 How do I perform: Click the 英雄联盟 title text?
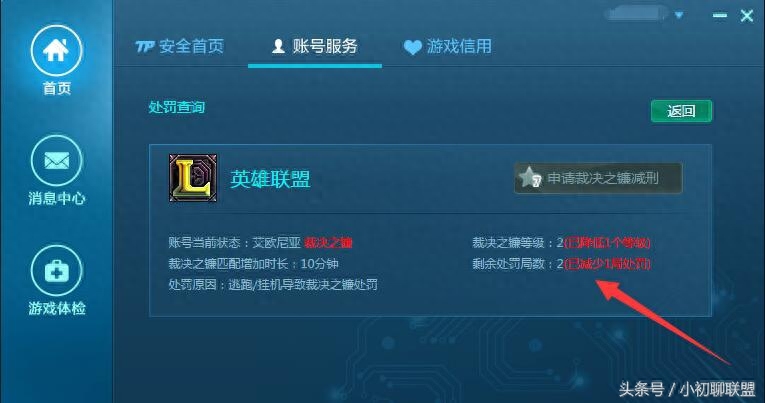(270, 179)
